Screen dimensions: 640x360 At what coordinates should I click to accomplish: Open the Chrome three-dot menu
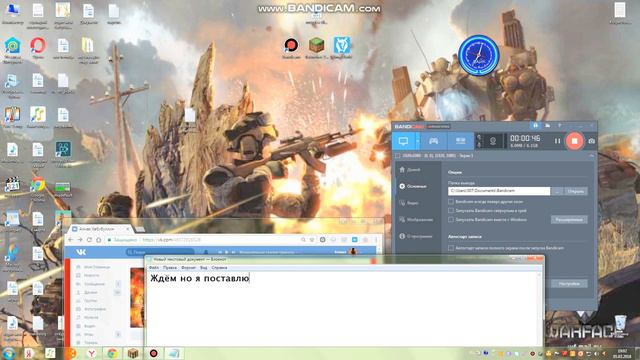[x=376, y=240]
